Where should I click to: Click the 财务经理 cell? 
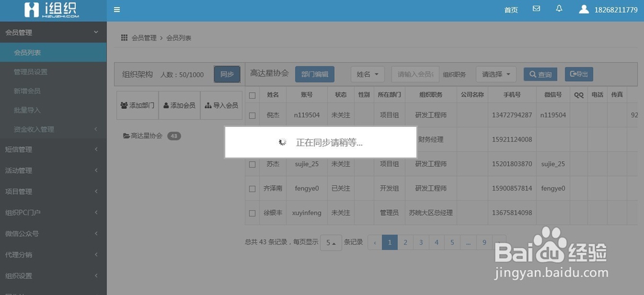pos(431,140)
